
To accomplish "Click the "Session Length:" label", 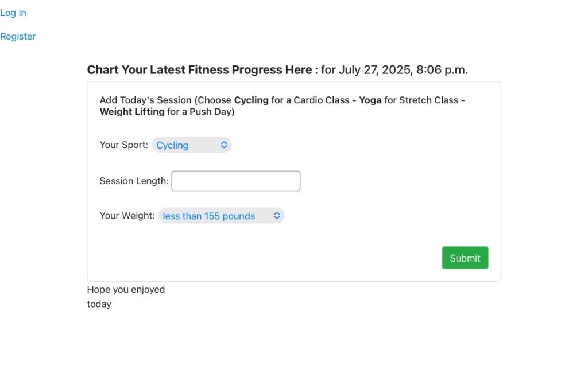I will [x=134, y=181].
